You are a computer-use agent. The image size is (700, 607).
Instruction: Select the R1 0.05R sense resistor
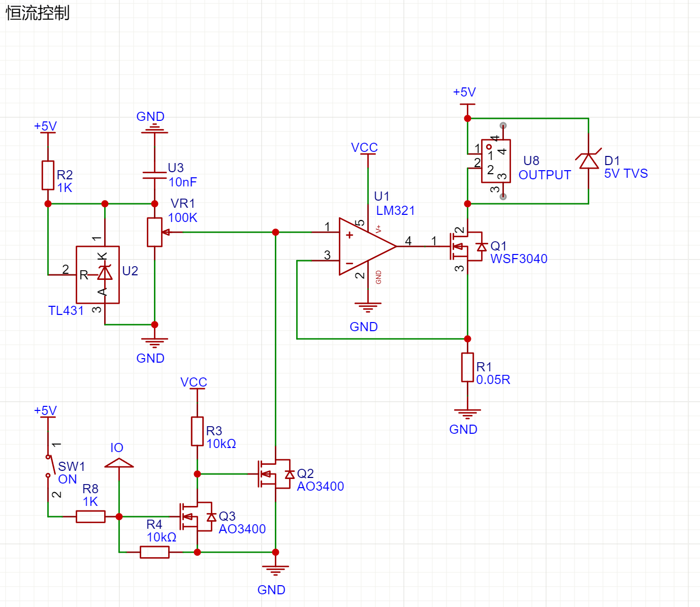pyautogui.click(x=468, y=367)
